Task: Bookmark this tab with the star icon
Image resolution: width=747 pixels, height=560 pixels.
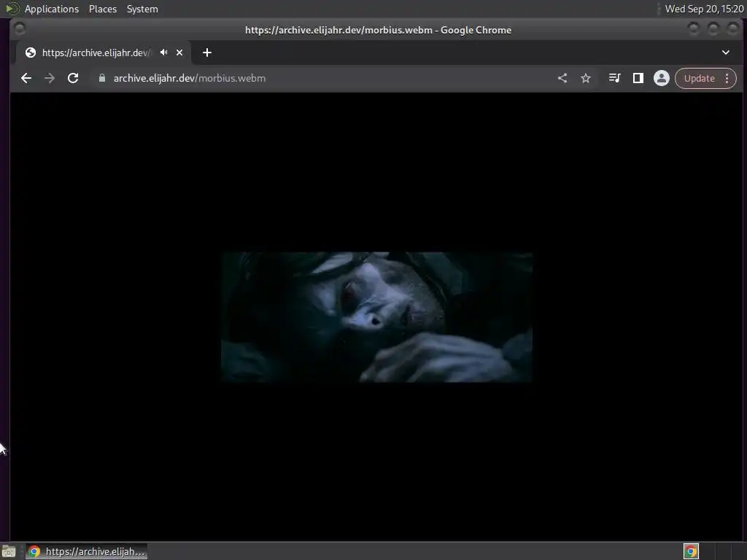Action: coord(586,79)
